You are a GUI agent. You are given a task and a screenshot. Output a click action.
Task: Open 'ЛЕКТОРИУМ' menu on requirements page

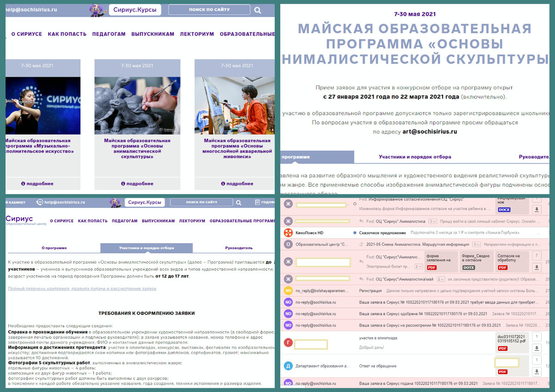(x=192, y=221)
